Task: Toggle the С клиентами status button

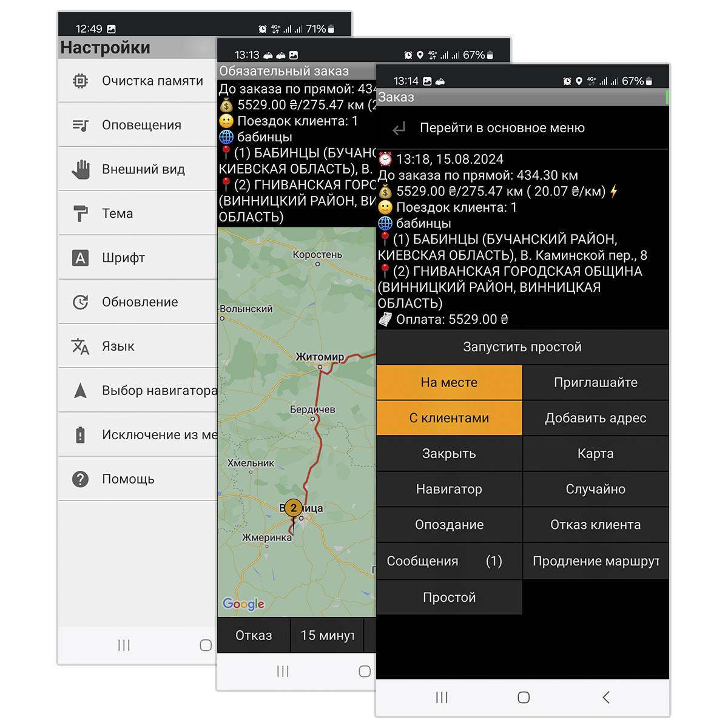Action: tap(449, 418)
